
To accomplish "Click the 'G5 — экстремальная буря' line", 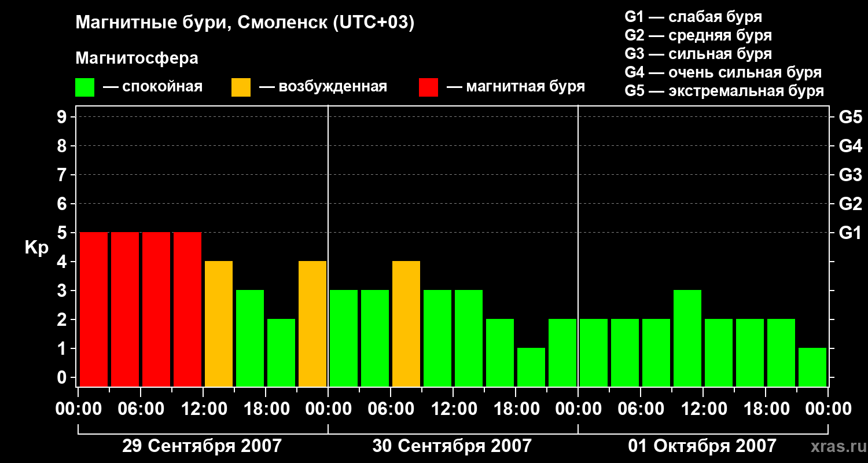I will point(724,91).
